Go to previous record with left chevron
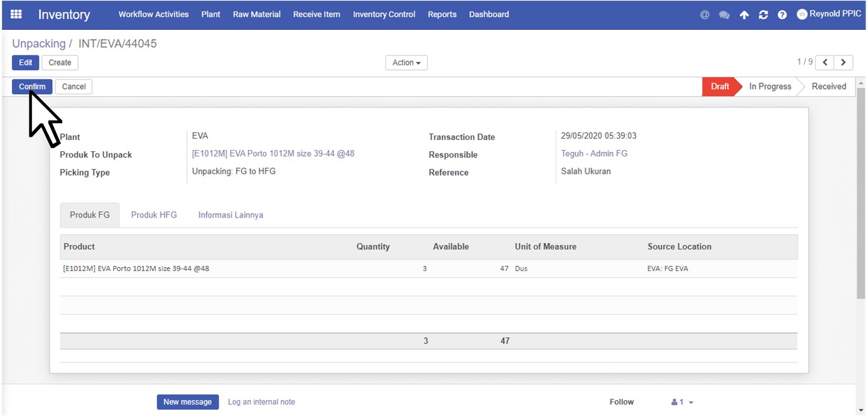 pos(825,62)
